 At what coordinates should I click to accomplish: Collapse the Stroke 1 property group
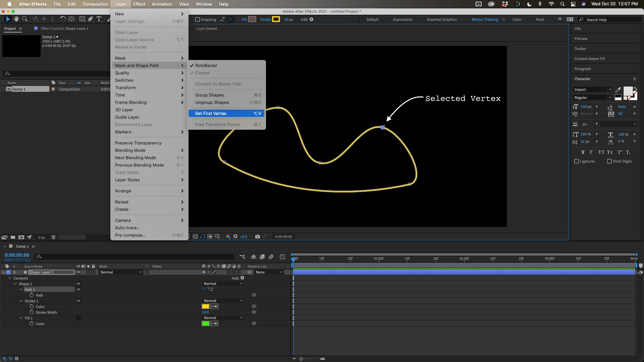pos(21,301)
